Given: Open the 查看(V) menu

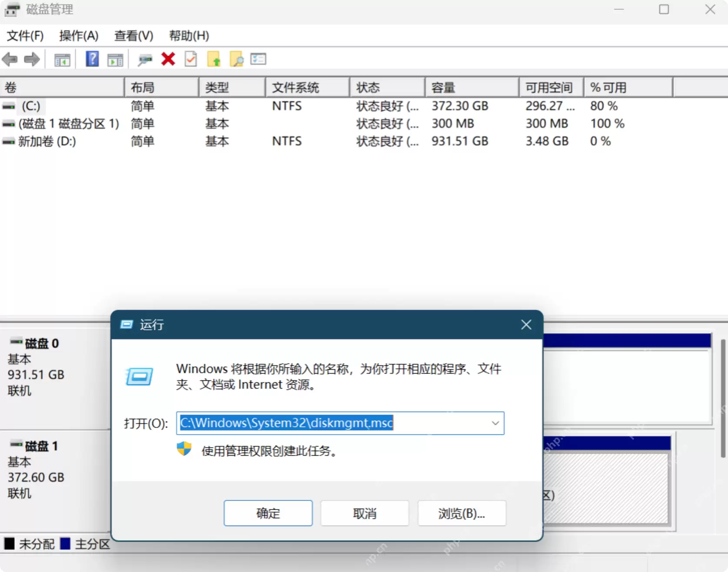Looking at the screenshot, I should [133, 36].
